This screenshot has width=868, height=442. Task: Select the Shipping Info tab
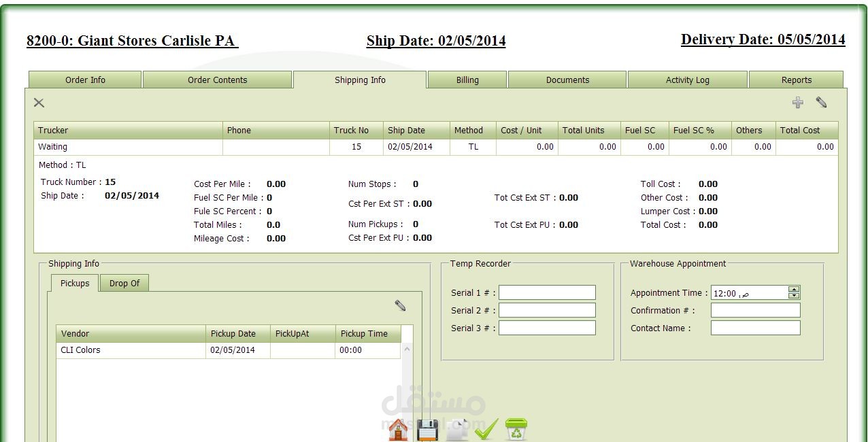[x=360, y=80]
